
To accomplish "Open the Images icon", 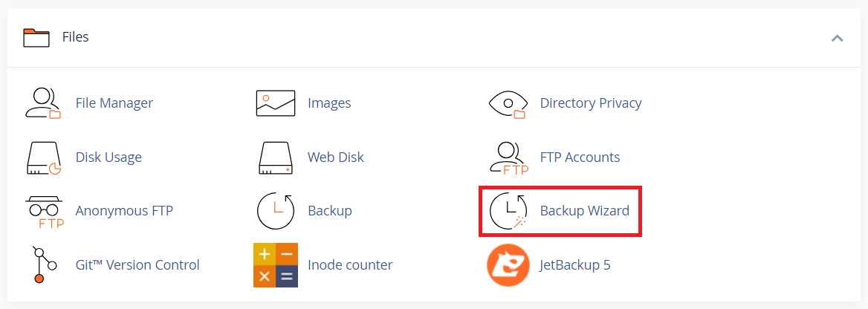I will (x=276, y=103).
